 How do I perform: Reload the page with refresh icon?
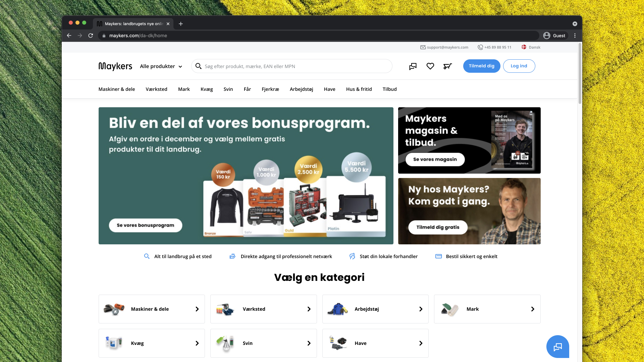[x=91, y=36]
